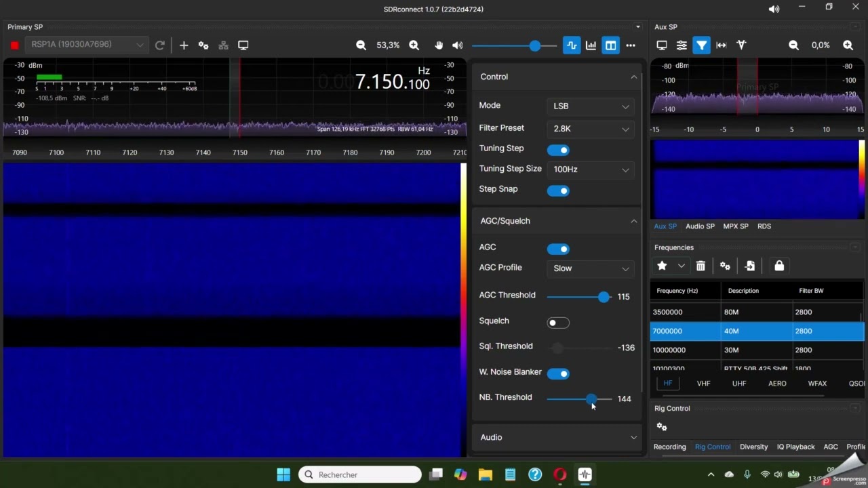Viewport: 868px width, 488px height.
Task: Add a new receiver with plus icon
Action: 184,45
